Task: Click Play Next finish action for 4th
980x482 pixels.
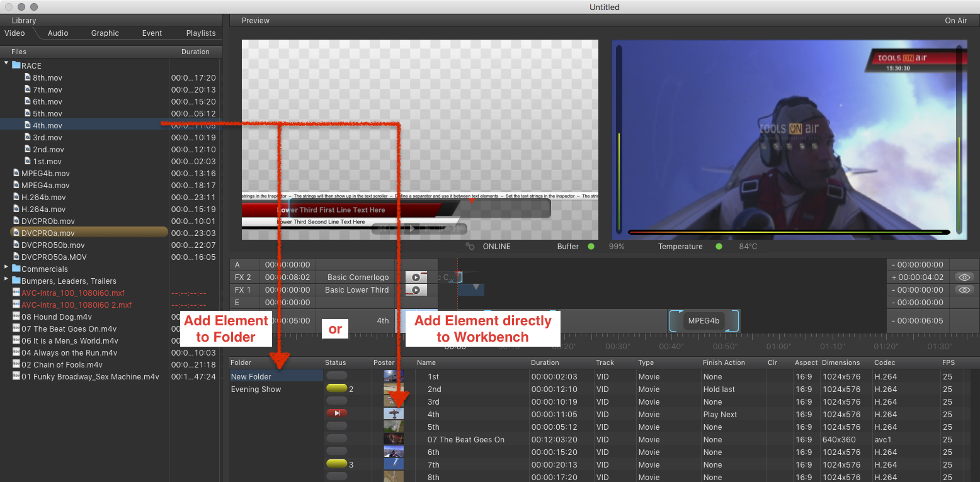Action: [x=721, y=414]
